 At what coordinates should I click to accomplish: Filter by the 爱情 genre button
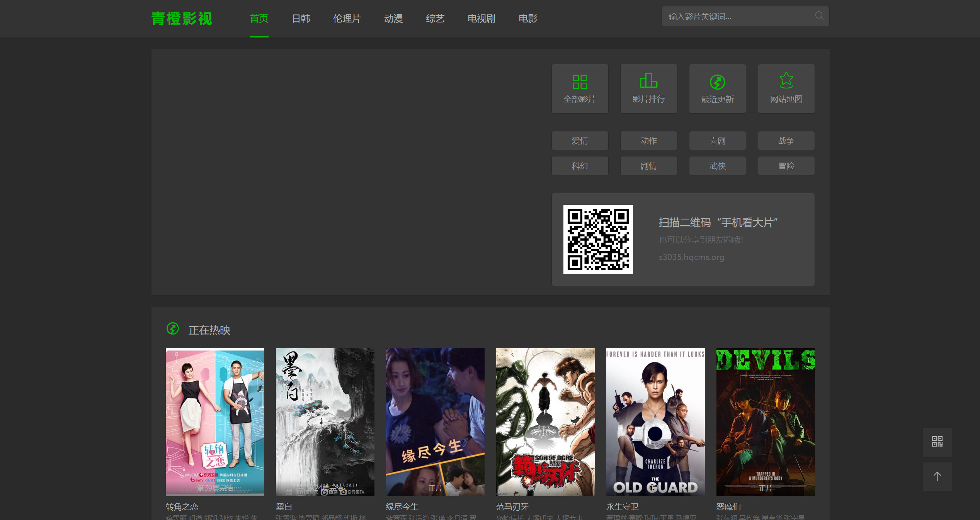pyautogui.click(x=580, y=141)
